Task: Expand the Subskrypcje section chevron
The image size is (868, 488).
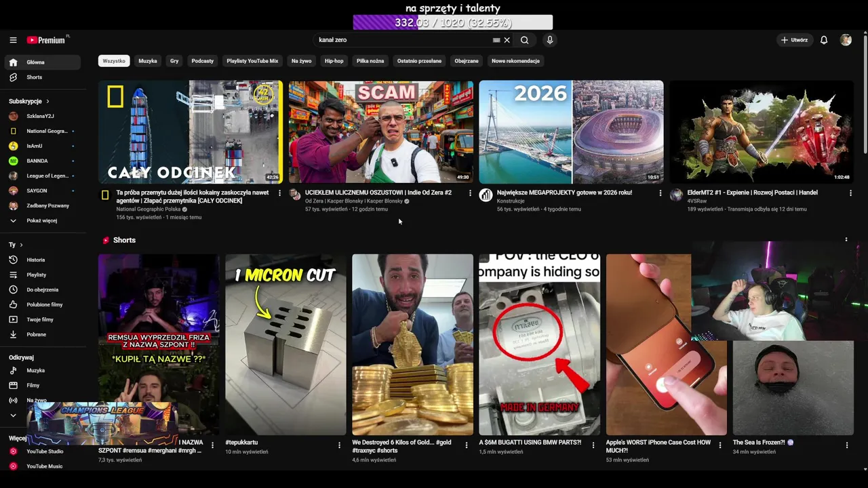Action: coord(47,101)
